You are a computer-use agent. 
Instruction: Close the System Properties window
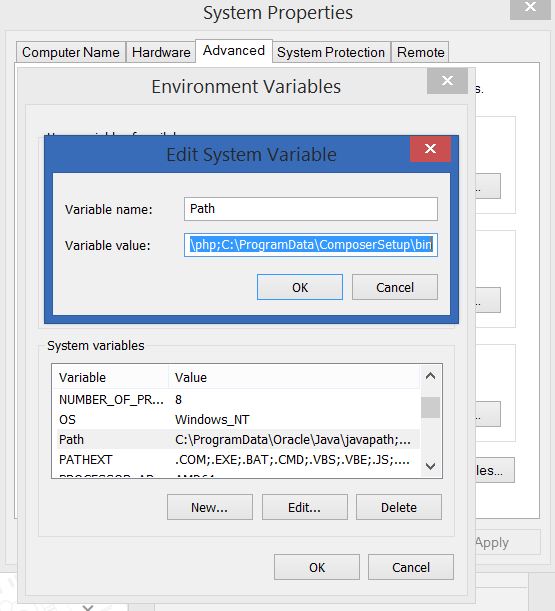[530, 8]
